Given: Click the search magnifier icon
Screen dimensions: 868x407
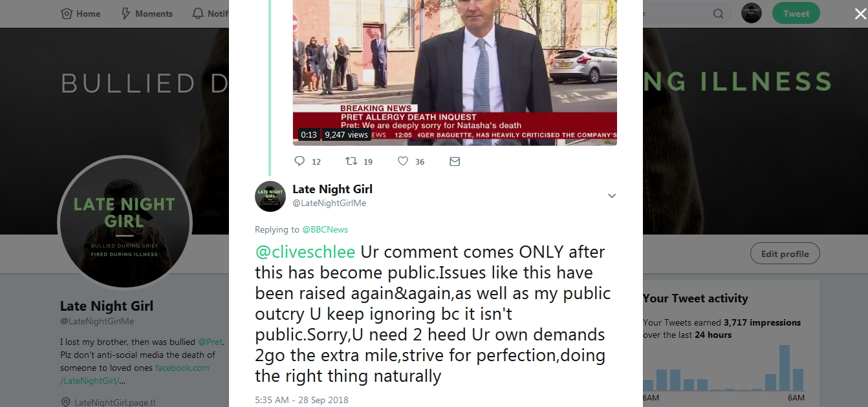Looking at the screenshot, I should [718, 13].
